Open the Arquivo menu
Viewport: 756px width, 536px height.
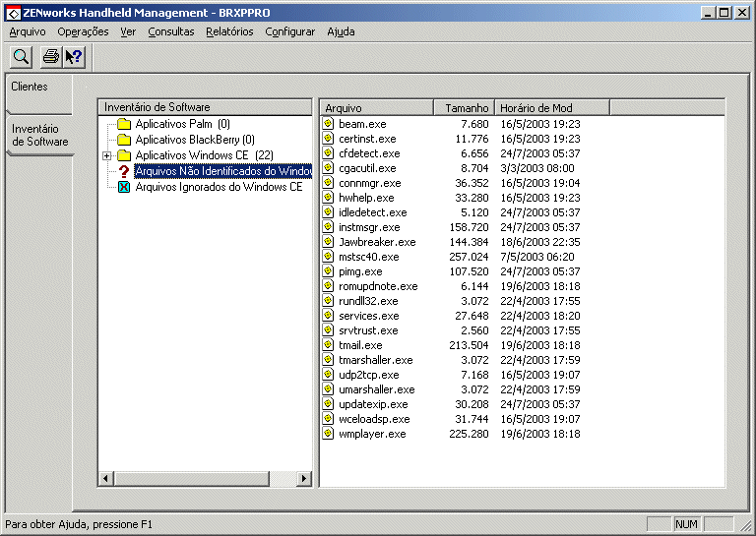coord(28,31)
